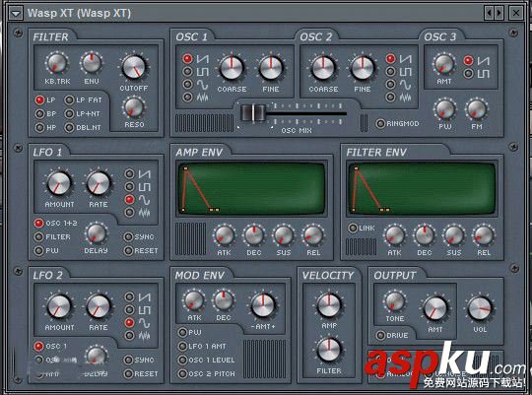
Task: Click the filter KB.TRK knob
Action: [57, 63]
